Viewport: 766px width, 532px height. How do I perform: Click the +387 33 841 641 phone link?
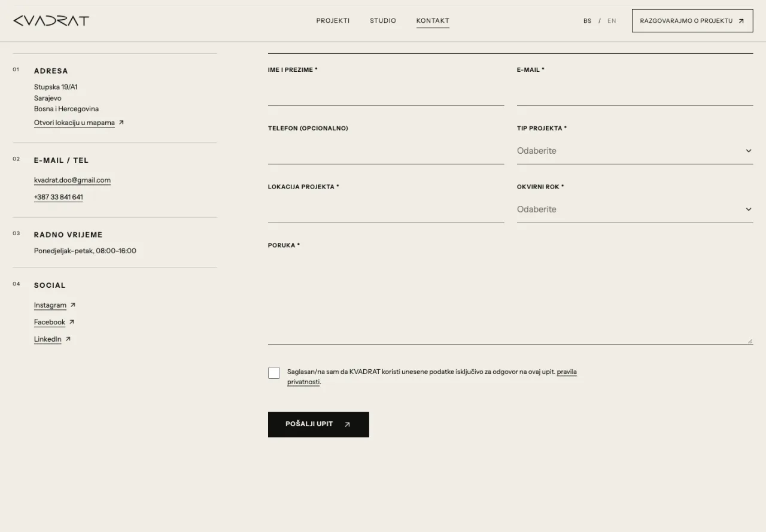tap(59, 197)
